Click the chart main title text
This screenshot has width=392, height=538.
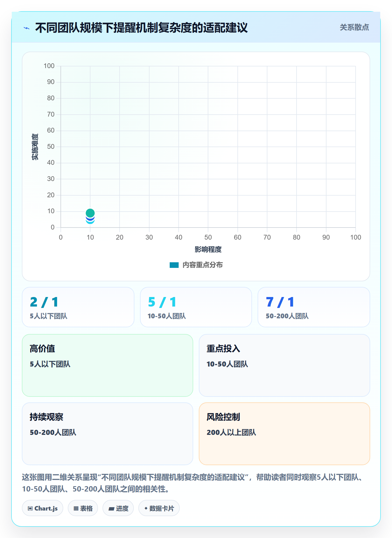pyautogui.click(x=141, y=28)
